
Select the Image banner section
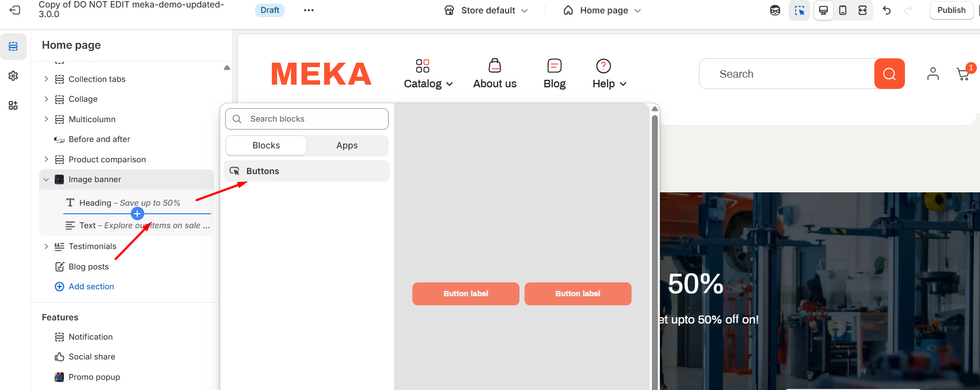[x=127, y=179]
